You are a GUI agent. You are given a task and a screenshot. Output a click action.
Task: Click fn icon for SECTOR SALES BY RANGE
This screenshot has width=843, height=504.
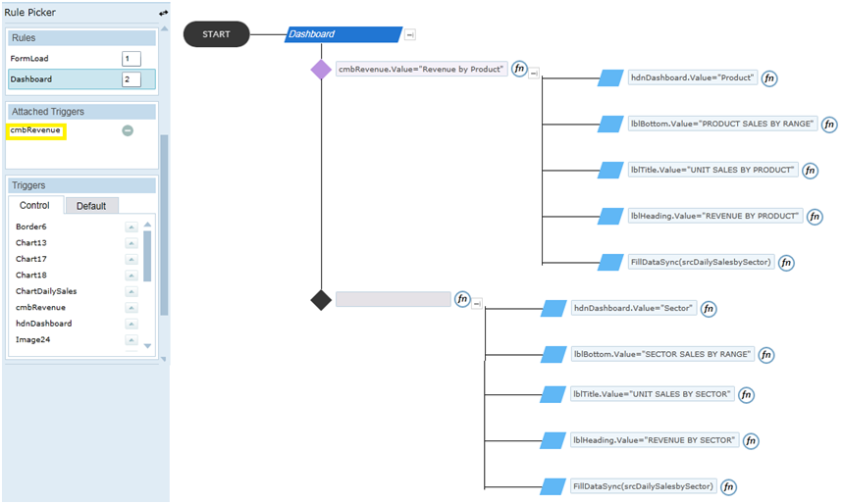coord(766,355)
